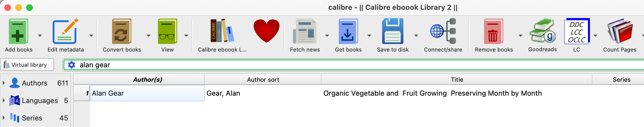This screenshot has height=127, width=644.
Task: Click the Add books icon
Action: tap(18, 32)
